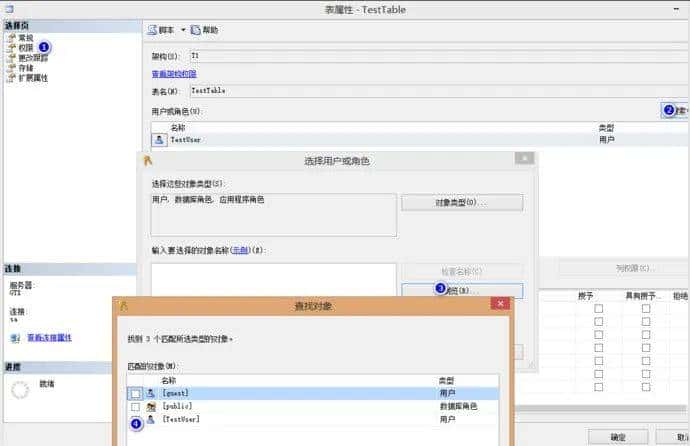Click the 示例 link in object name label

click(x=240, y=250)
